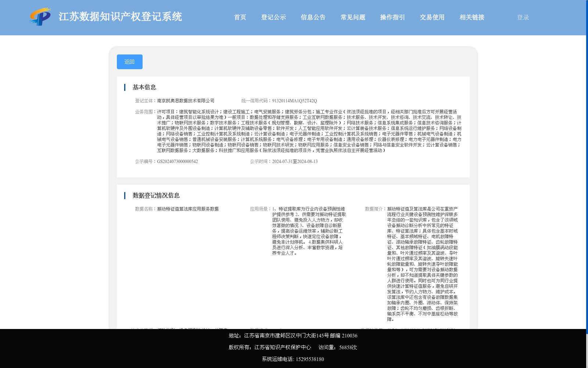Open the 首页 menu item
This screenshot has height=368, width=588.
coord(240,17)
